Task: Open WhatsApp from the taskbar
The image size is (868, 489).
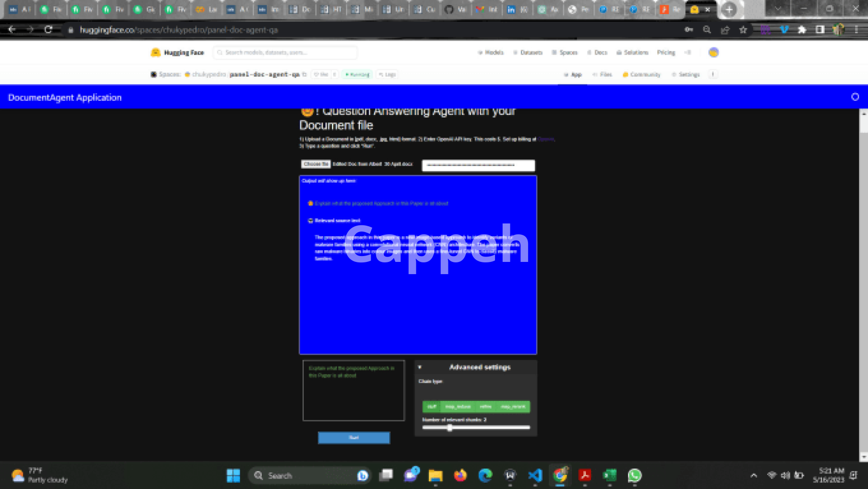Action: (x=634, y=475)
